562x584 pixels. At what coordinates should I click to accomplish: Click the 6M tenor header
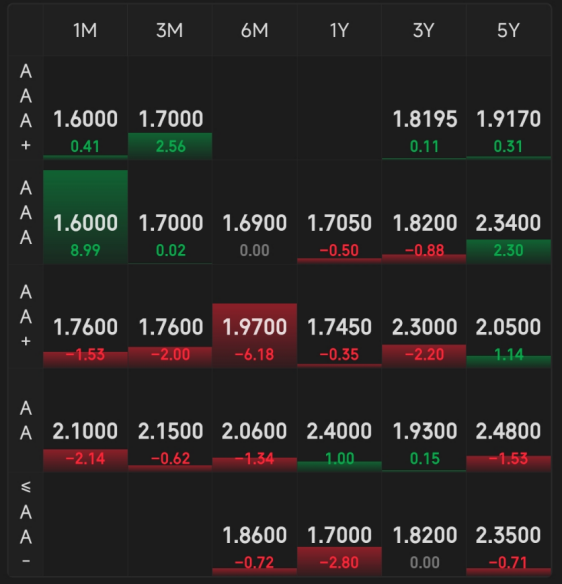pos(254,30)
